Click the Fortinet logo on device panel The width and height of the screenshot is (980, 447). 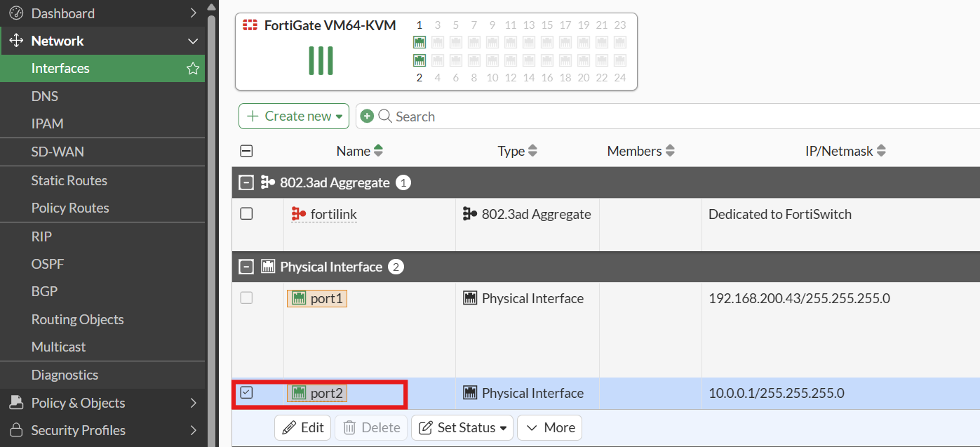pos(250,25)
